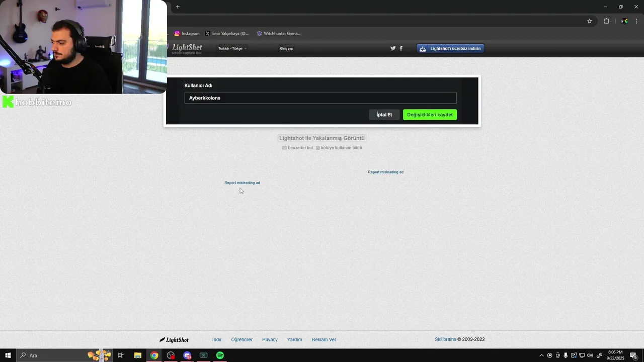The width and height of the screenshot is (644, 362).
Task: Open the Skillbrains footer link
Action: (x=445, y=339)
